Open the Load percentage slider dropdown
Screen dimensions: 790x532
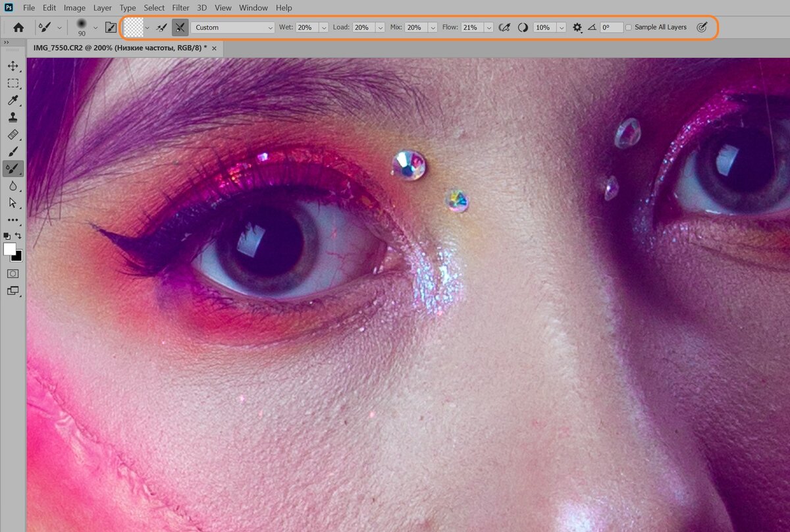[x=380, y=28]
